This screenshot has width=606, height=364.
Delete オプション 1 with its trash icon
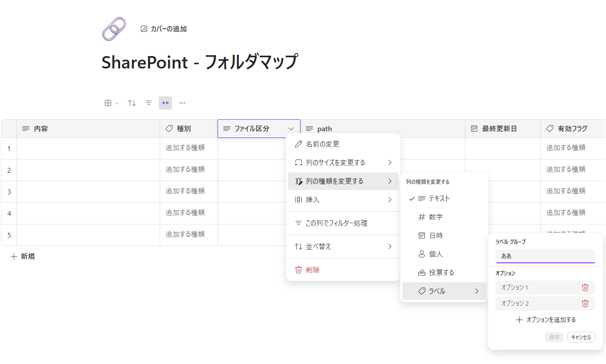pyautogui.click(x=585, y=288)
